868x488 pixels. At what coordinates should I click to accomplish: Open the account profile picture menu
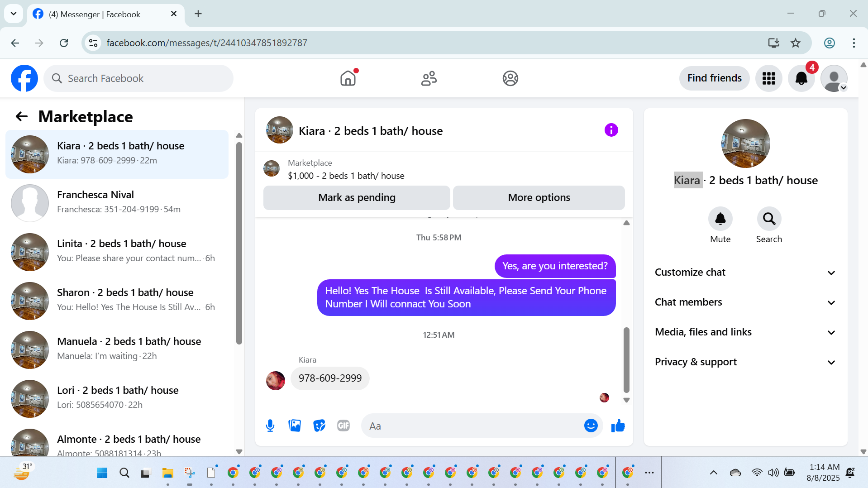point(834,78)
